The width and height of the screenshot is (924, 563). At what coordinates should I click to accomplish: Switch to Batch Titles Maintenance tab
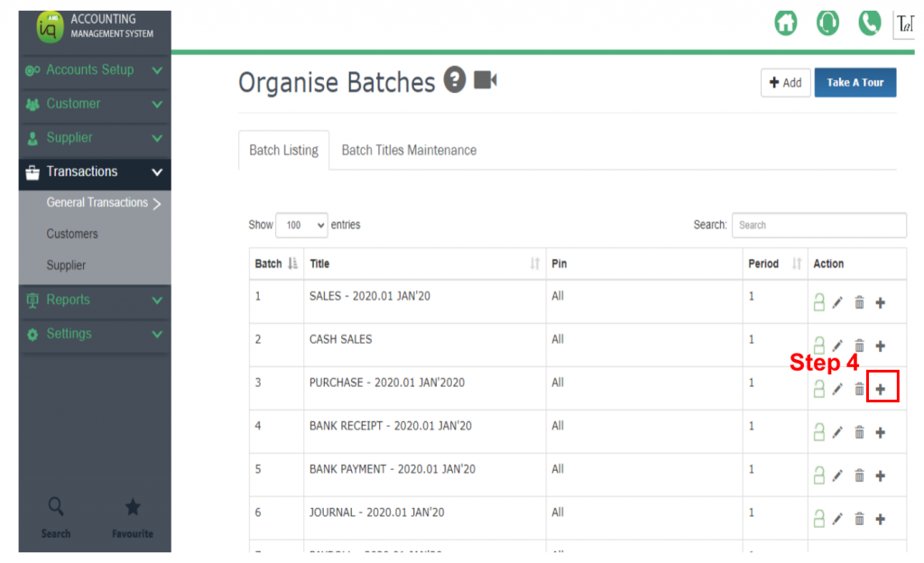[x=409, y=151]
